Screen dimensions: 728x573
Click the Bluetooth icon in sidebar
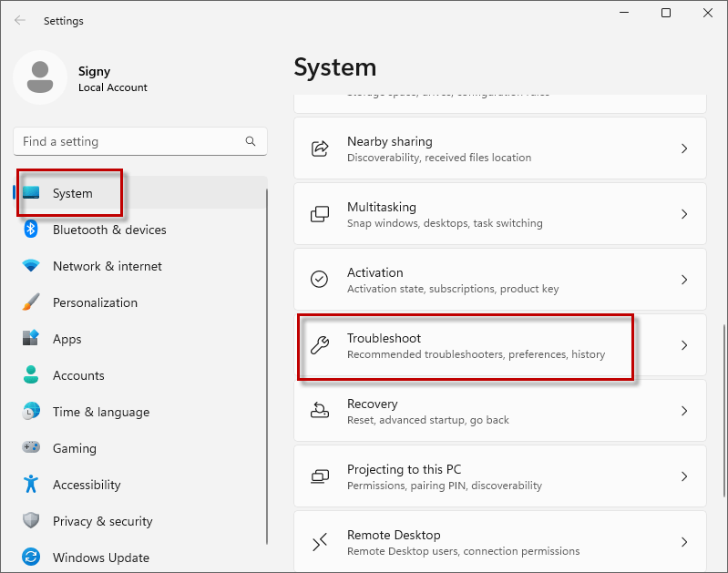pos(31,229)
